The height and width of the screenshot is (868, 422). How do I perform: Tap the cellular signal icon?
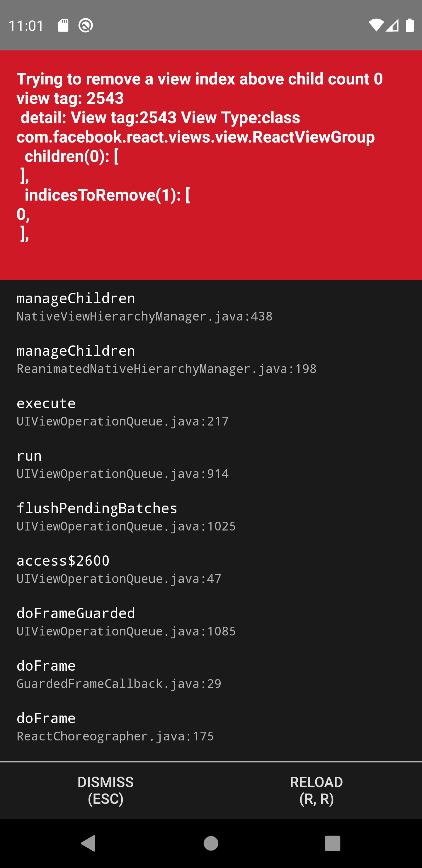pos(392,25)
